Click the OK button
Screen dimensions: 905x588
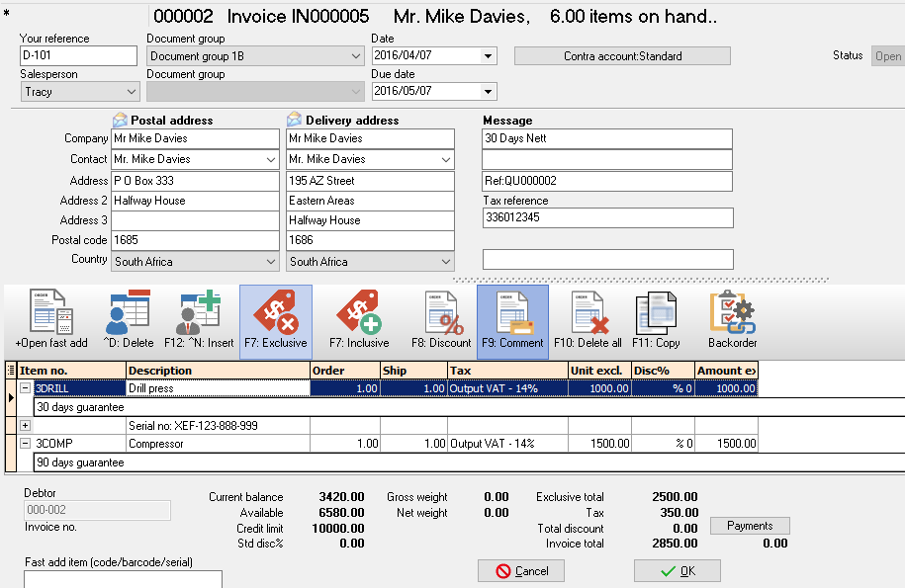click(677, 570)
